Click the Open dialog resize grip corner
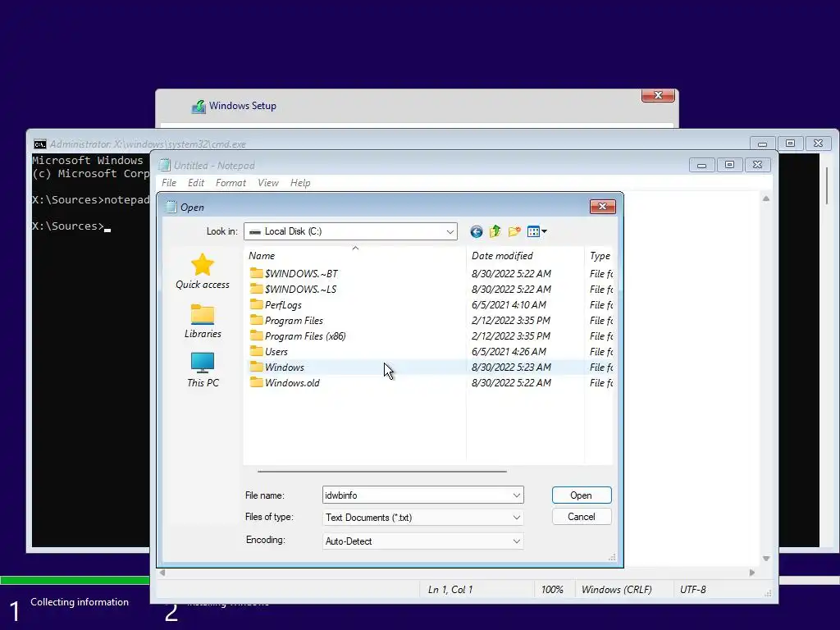The image size is (840, 630). point(612,558)
